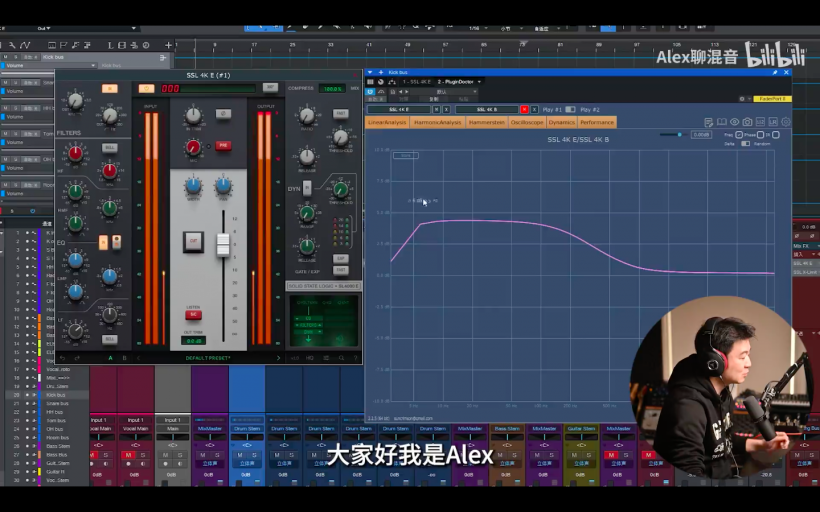This screenshot has height=512, width=820.
Task: Flip the Play #1 / Play #2 switch
Action: pyautogui.click(x=571, y=110)
